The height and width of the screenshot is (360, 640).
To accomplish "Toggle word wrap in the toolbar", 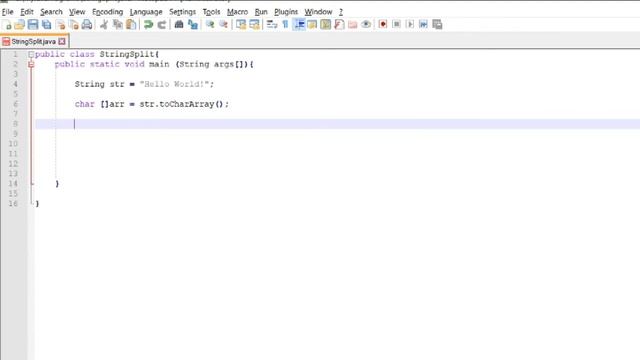I will click(271, 24).
